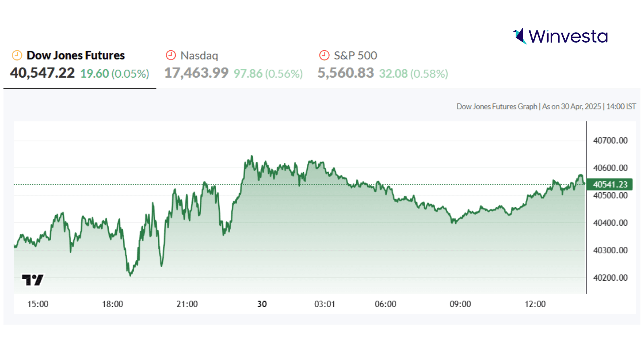This screenshot has height=362, width=644.
Task: Switch to the Dow Jones Futures tab
Action: (76, 56)
